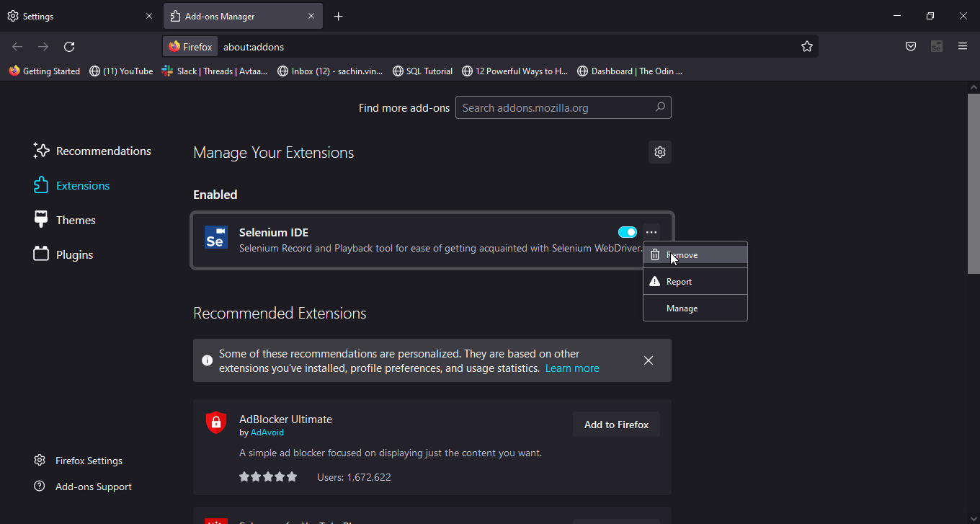This screenshot has height=524, width=980.
Task: Click the AdBlocker Ultimate shield icon
Action: click(x=215, y=422)
